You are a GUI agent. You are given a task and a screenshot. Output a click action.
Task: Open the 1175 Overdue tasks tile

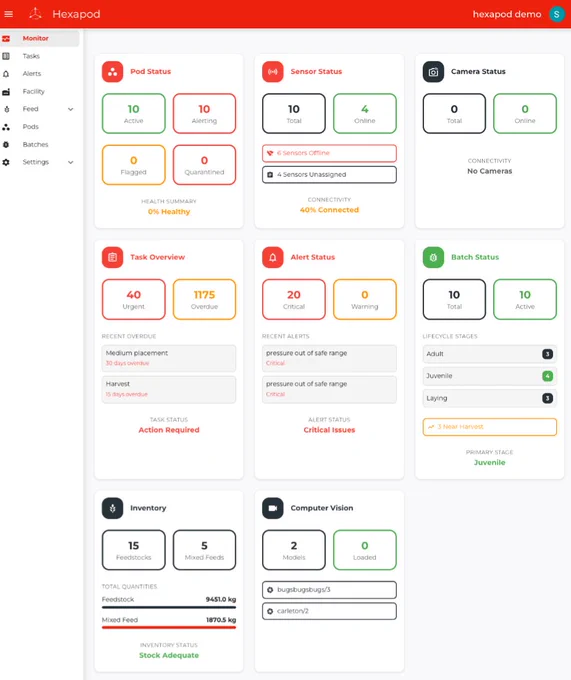tap(204, 299)
